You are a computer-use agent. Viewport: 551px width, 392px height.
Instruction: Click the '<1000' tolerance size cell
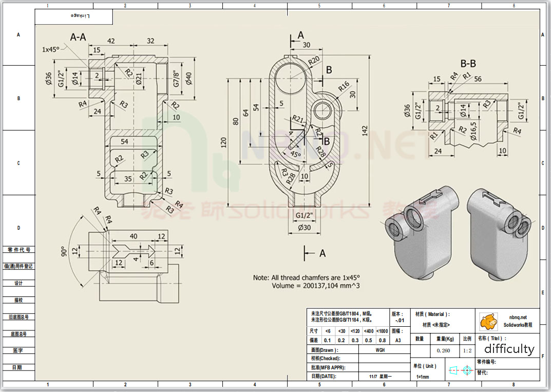(382, 331)
